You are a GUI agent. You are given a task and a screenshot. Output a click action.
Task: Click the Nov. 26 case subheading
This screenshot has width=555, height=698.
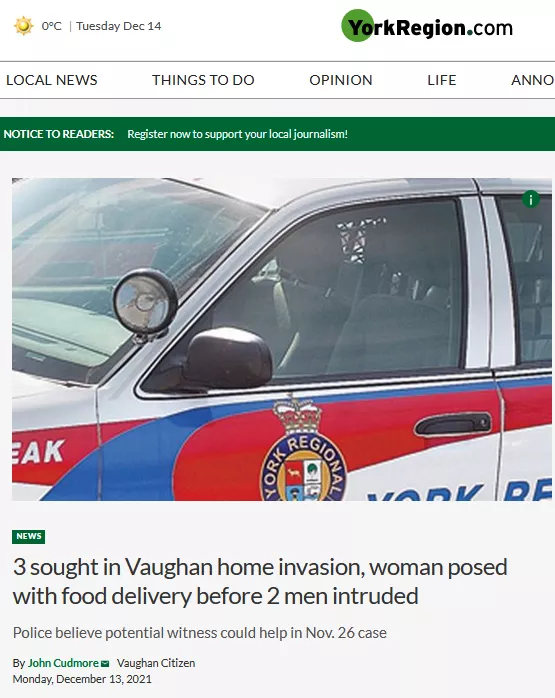tap(199, 633)
